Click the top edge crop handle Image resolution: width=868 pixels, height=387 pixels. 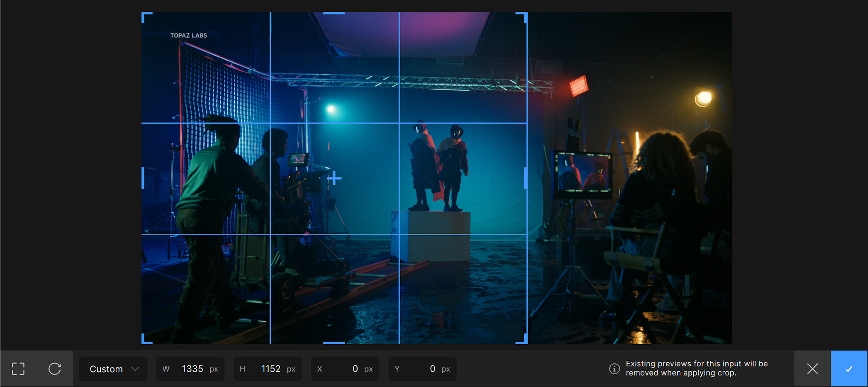point(334,13)
